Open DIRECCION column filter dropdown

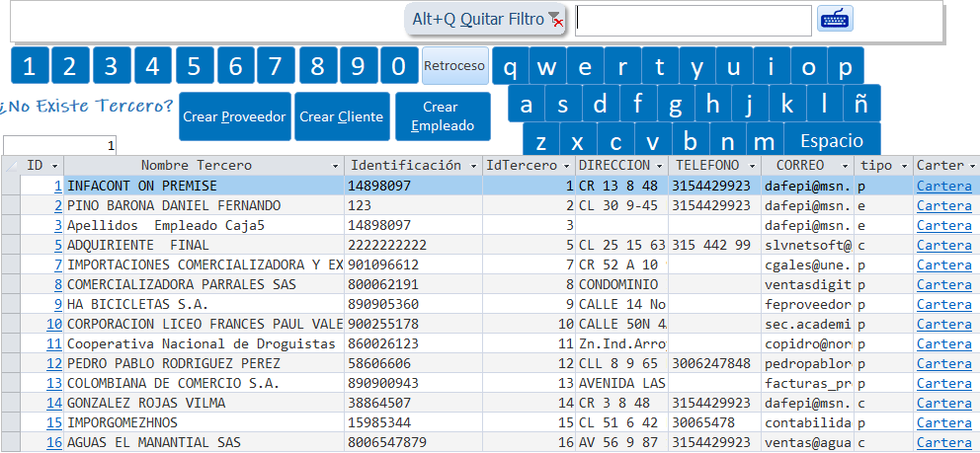tap(660, 166)
